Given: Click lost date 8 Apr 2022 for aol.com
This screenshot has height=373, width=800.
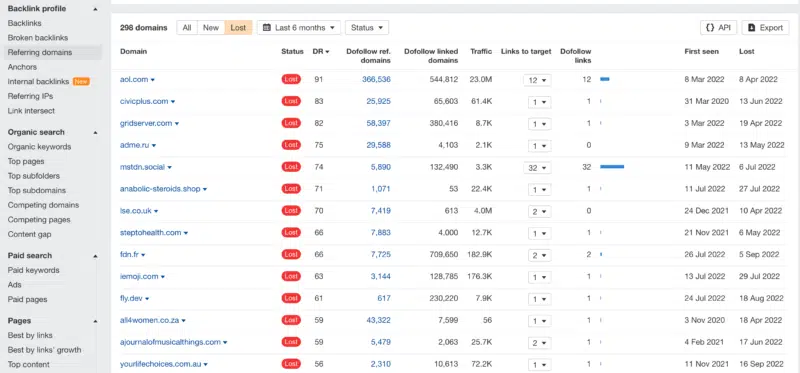Looking at the screenshot, I should coord(758,79).
